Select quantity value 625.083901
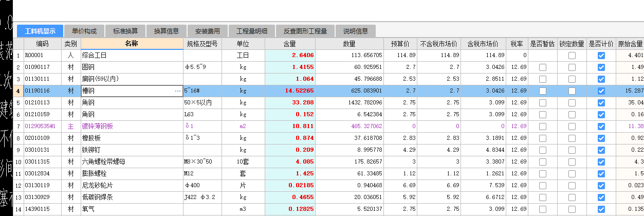Screen dimensions: 644x216 [349, 91]
